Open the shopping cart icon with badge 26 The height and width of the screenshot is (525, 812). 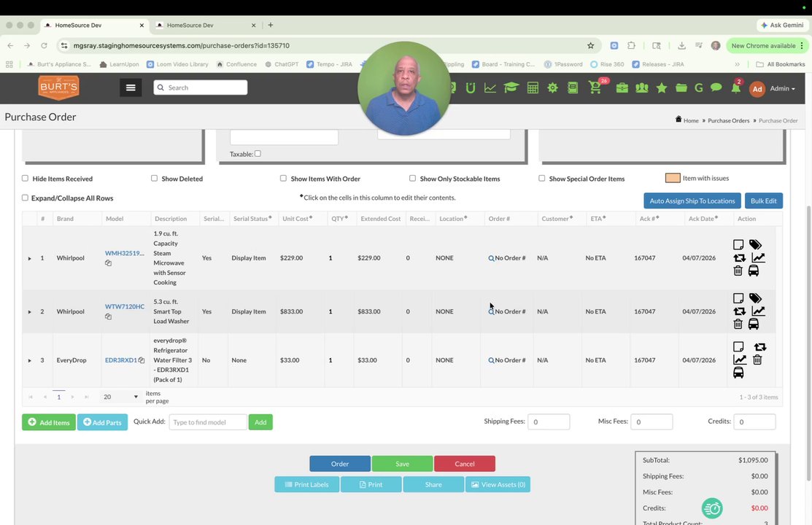click(x=595, y=87)
